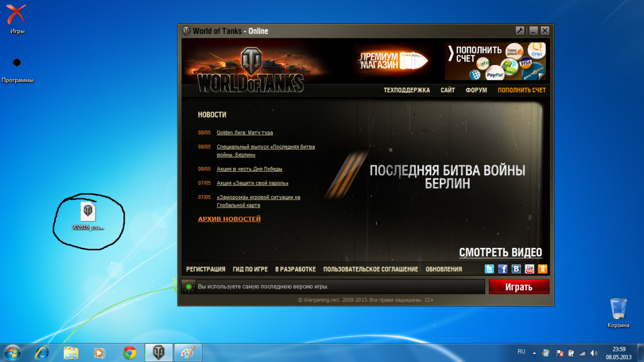Open the launcher settings wrench icon

click(519, 31)
